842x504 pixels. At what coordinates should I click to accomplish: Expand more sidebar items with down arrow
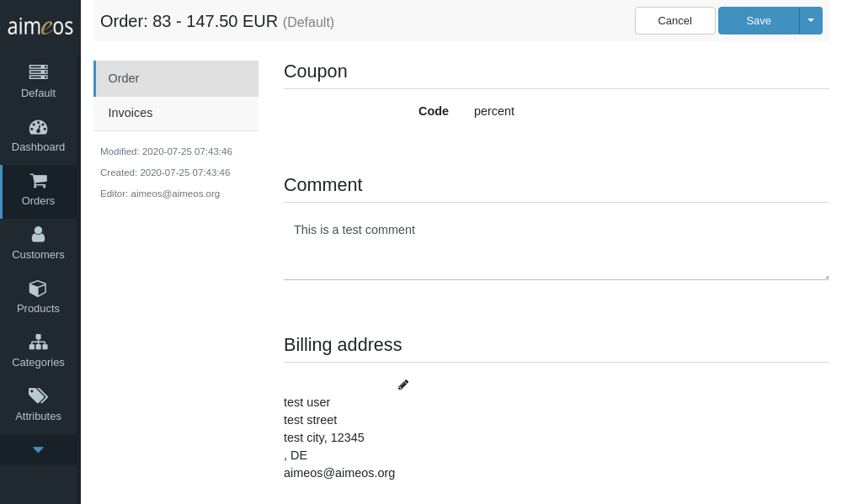coord(38,450)
